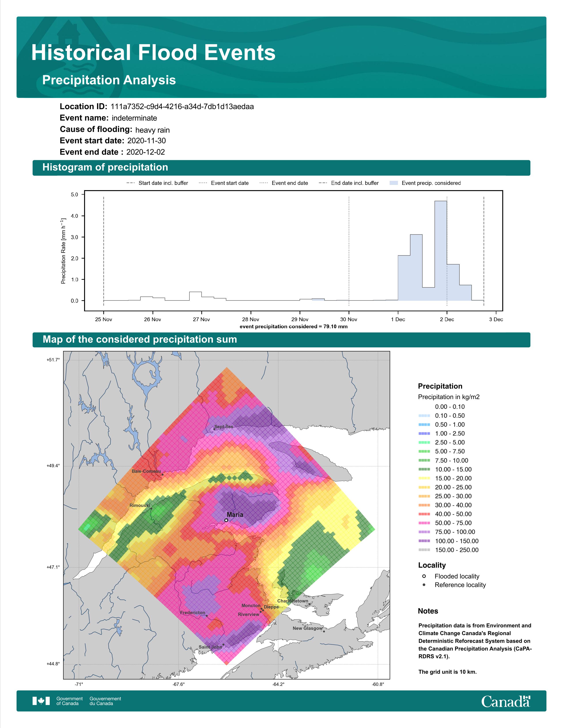Click the Canada flag icon in footer
Viewport: 563px width, 728px height.
point(41,701)
